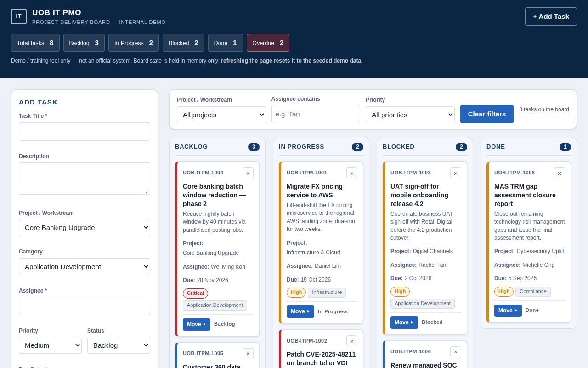Click the Total tasks summary chip
588x368 pixels.
(x=35, y=43)
